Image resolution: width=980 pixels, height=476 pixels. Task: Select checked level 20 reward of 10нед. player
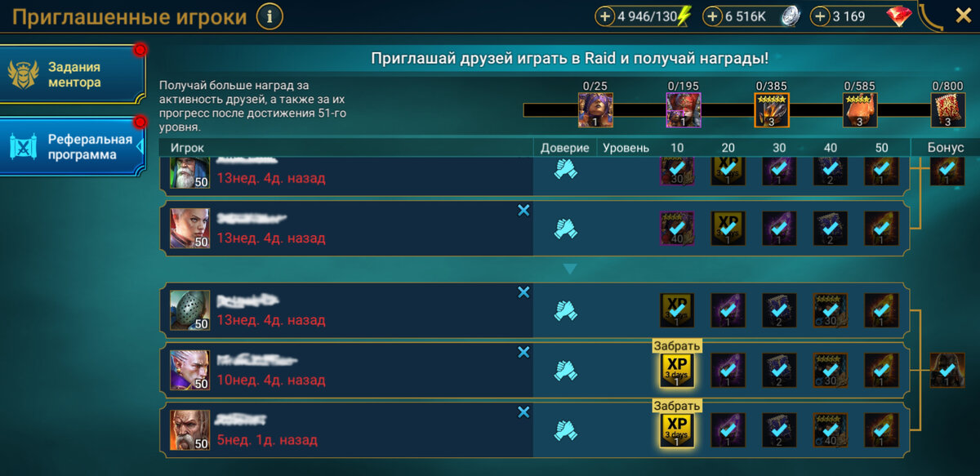[x=728, y=370]
